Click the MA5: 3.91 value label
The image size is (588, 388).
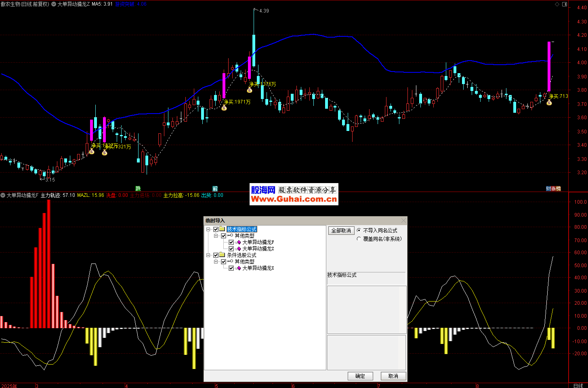click(x=102, y=4)
